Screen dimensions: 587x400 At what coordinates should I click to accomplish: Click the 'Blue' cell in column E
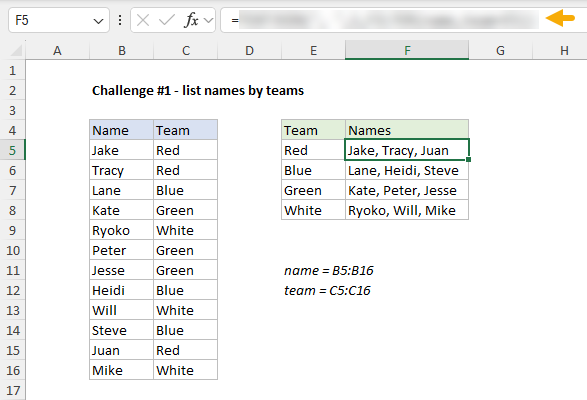[x=313, y=170]
